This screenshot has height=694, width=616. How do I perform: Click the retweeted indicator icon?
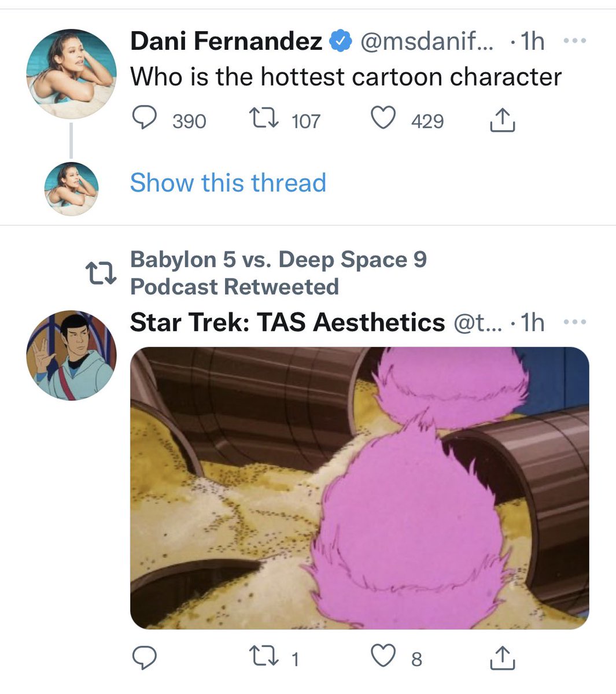(101, 274)
